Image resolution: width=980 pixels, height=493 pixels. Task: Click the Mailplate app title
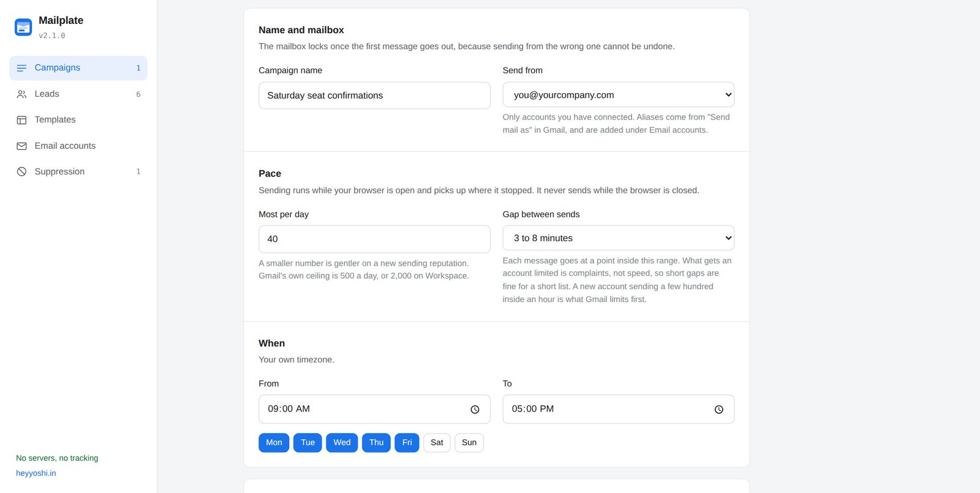coord(61,20)
